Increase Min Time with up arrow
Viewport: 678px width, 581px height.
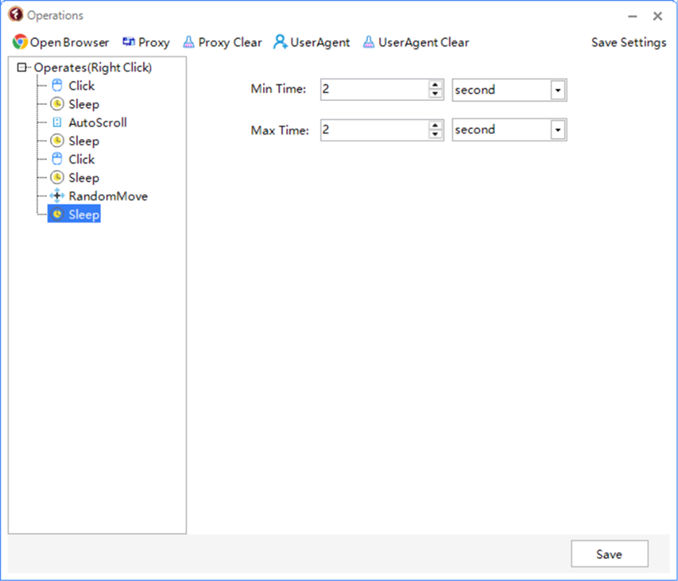point(435,85)
